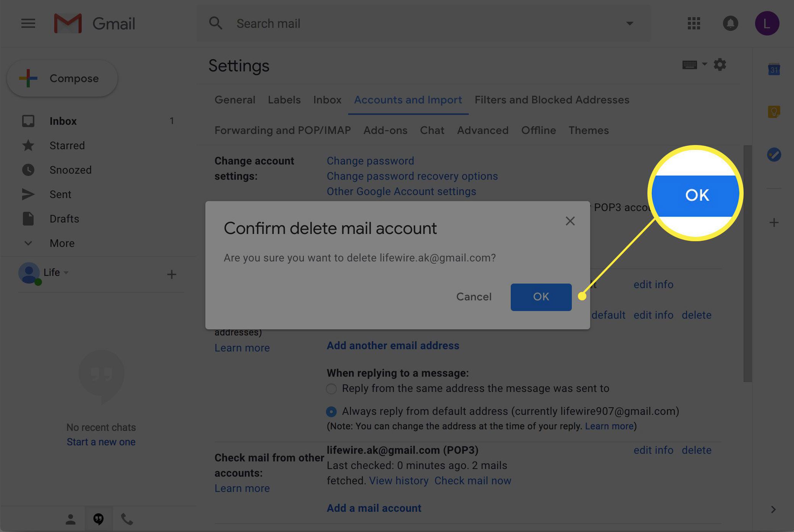The height and width of the screenshot is (532, 794).
Task: Switch to the Labels tab
Action: click(284, 100)
